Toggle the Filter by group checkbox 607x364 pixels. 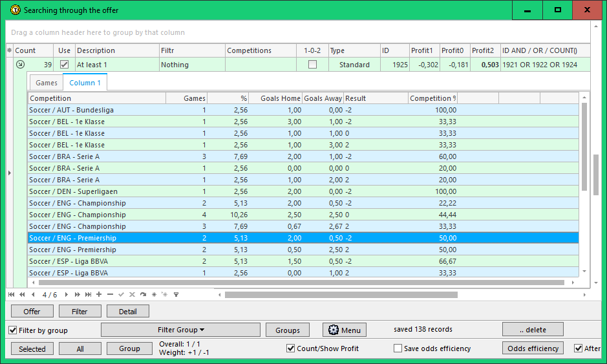tap(13, 330)
